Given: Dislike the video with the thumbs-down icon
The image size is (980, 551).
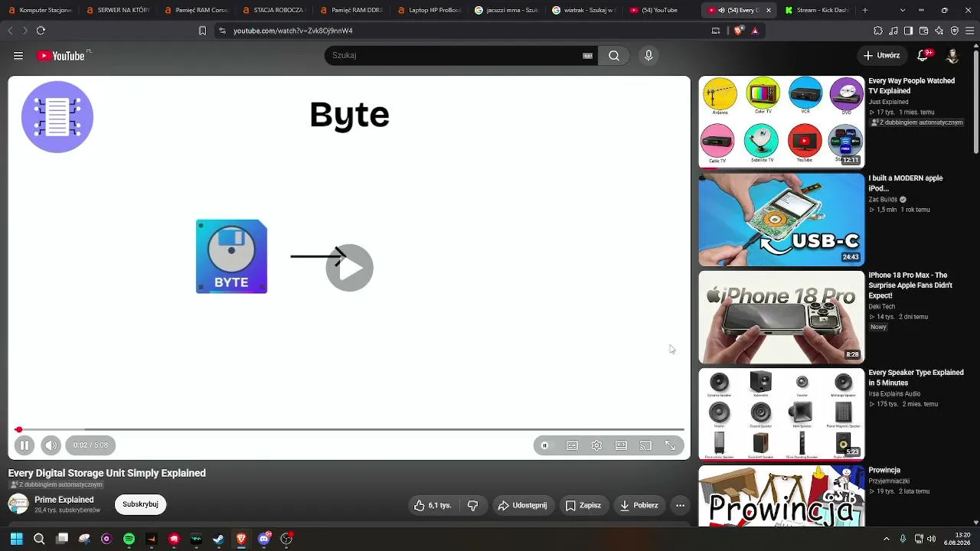Looking at the screenshot, I should (473, 505).
